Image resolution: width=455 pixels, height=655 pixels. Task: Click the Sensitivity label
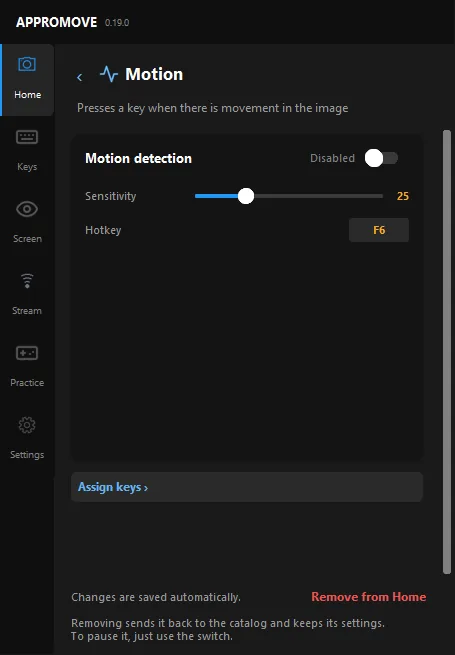pos(111,196)
